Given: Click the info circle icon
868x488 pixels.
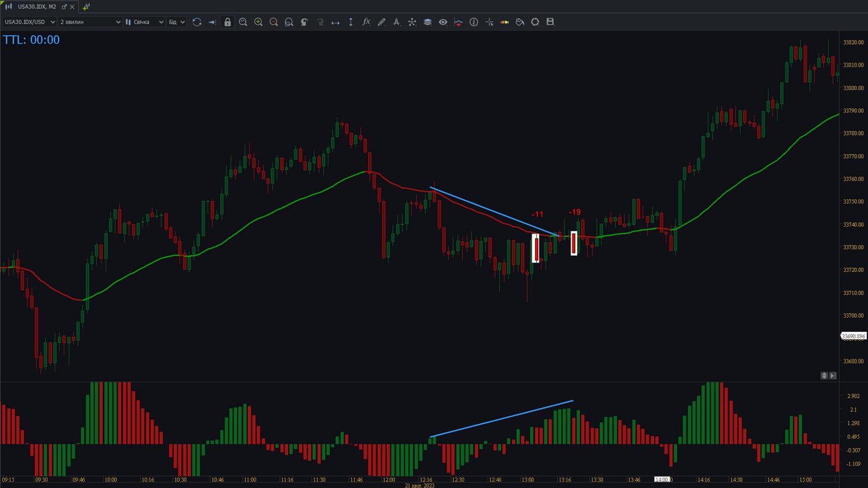Looking at the screenshot, I should click(x=474, y=22).
